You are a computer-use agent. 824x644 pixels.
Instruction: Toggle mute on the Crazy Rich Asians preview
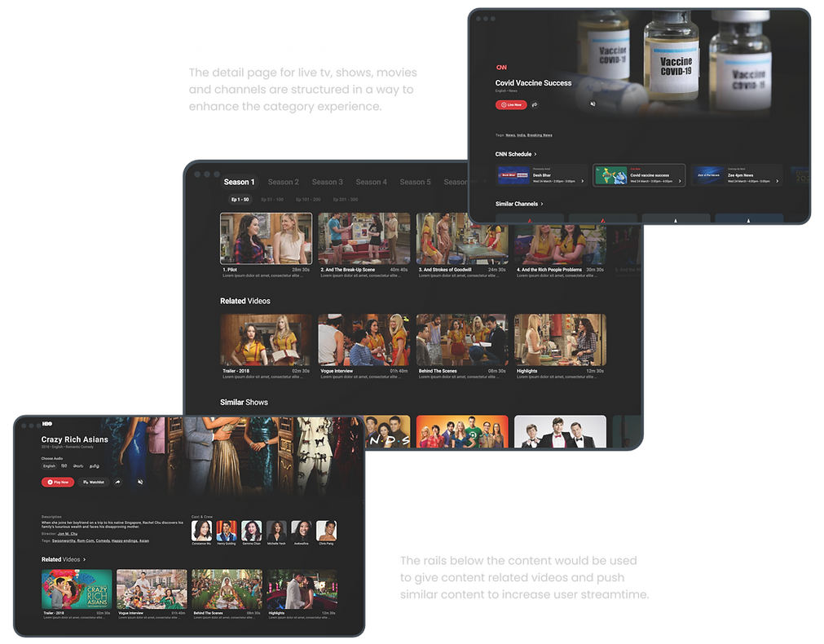pos(140,482)
